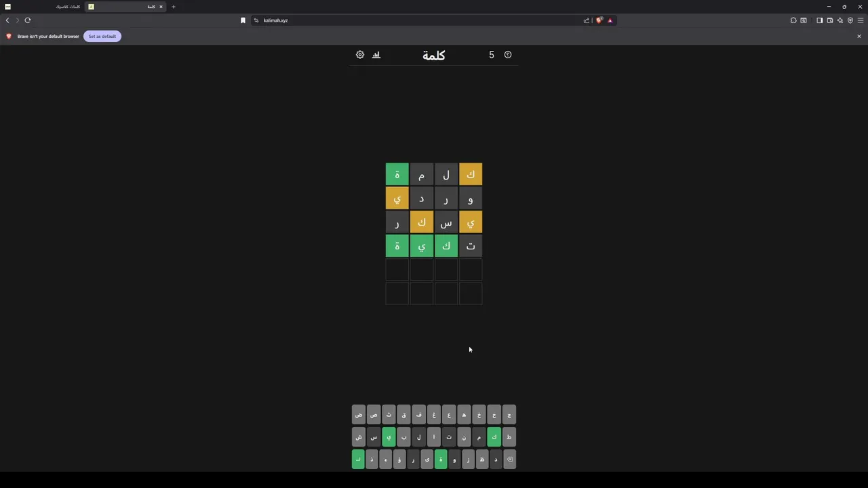Click the غ key
Screen dimensions: 868x488
click(x=434, y=415)
